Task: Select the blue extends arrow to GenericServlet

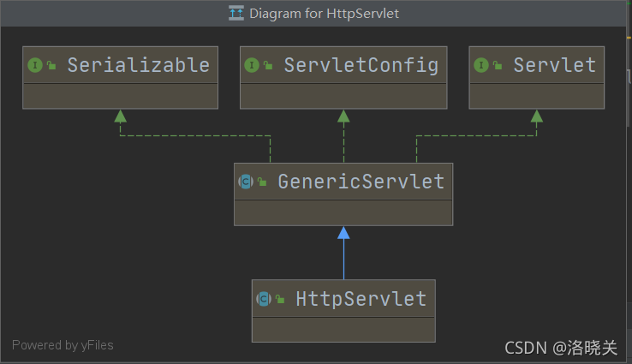Action: click(x=343, y=253)
